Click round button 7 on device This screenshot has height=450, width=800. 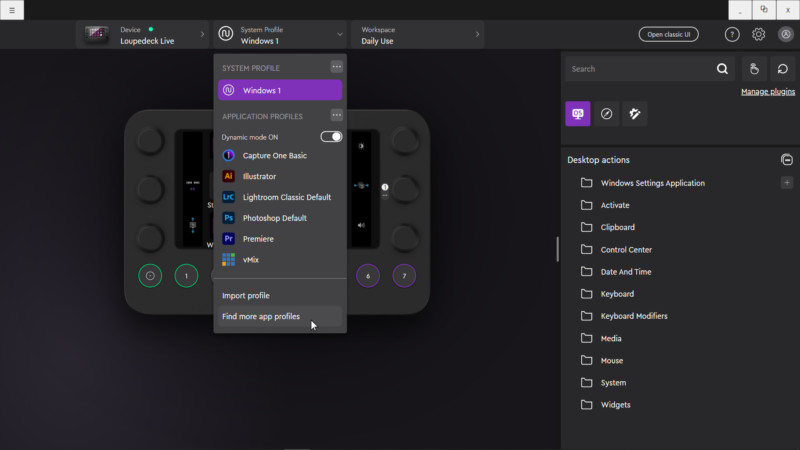(x=404, y=276)
